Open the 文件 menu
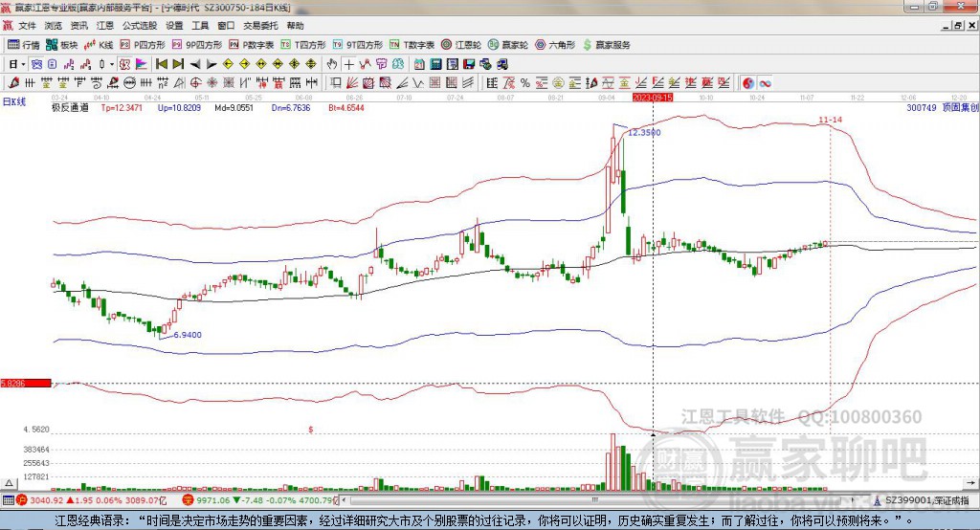980x530 pixels. [x=28, y=26]
